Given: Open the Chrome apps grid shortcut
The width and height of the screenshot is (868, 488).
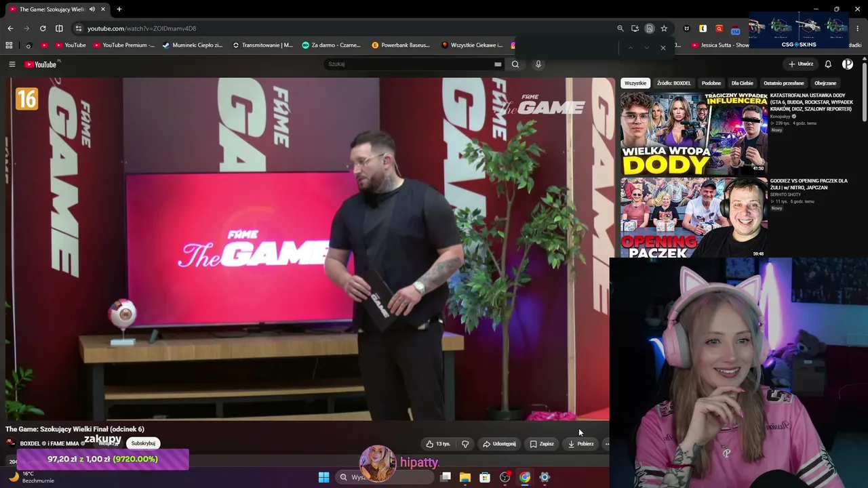Looking at the screenshot, I should pyautogui.click(x=9, y=45).
